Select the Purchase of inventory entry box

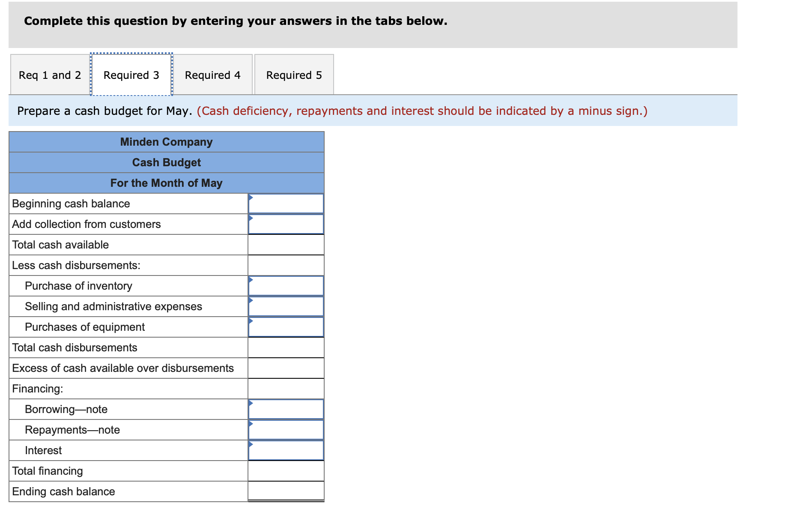(286, 286)
